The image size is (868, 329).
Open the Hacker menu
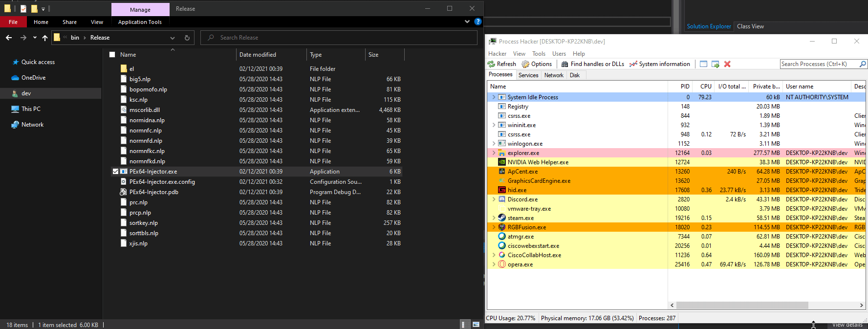coord(497,54)
